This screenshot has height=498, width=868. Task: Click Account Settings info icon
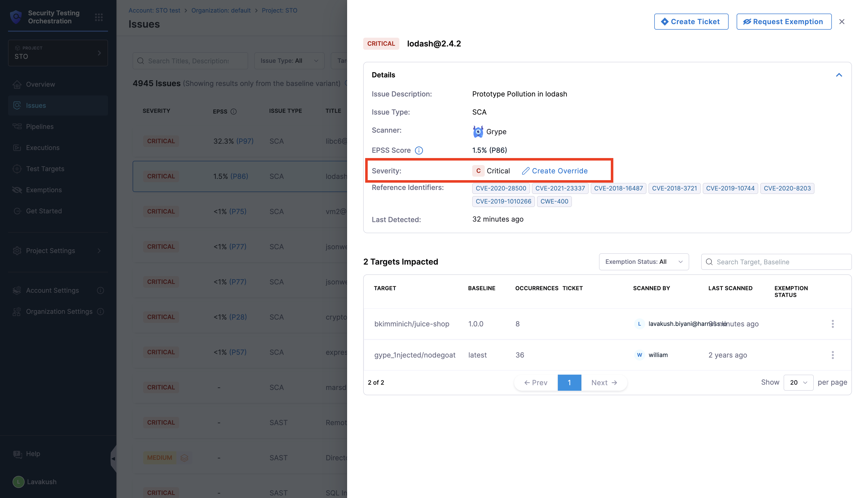pyautogui.click(x=100, y=290)
